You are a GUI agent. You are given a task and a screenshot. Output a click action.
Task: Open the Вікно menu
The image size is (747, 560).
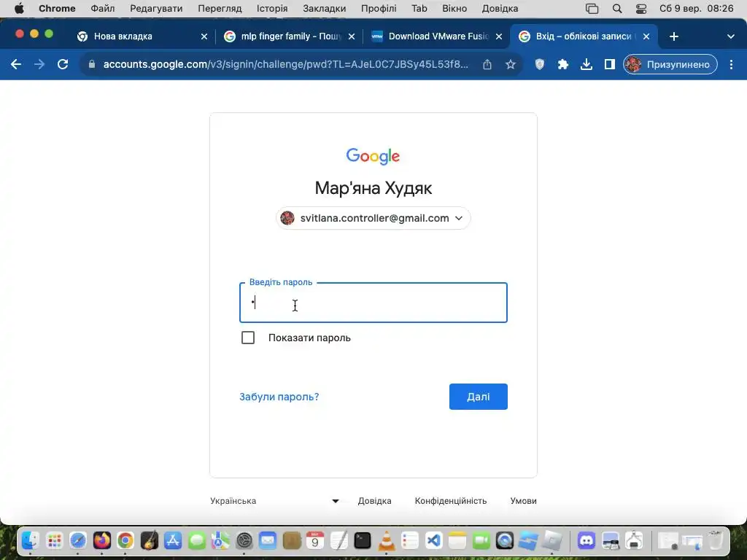click(x=454, y=9)
